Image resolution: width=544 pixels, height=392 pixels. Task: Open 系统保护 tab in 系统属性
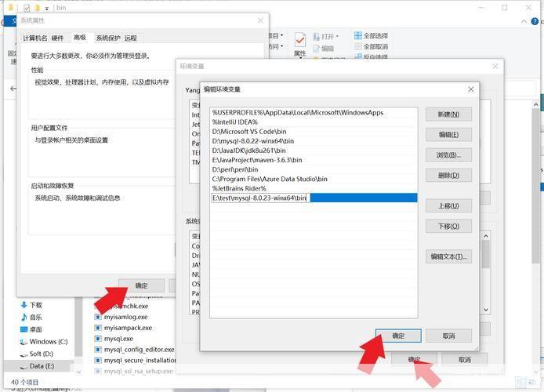108,38
